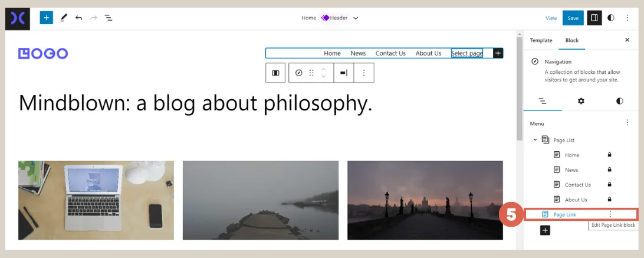Select the Tools pencil icon
Viewport: 644px width, 258px height.
click(64, 18)
